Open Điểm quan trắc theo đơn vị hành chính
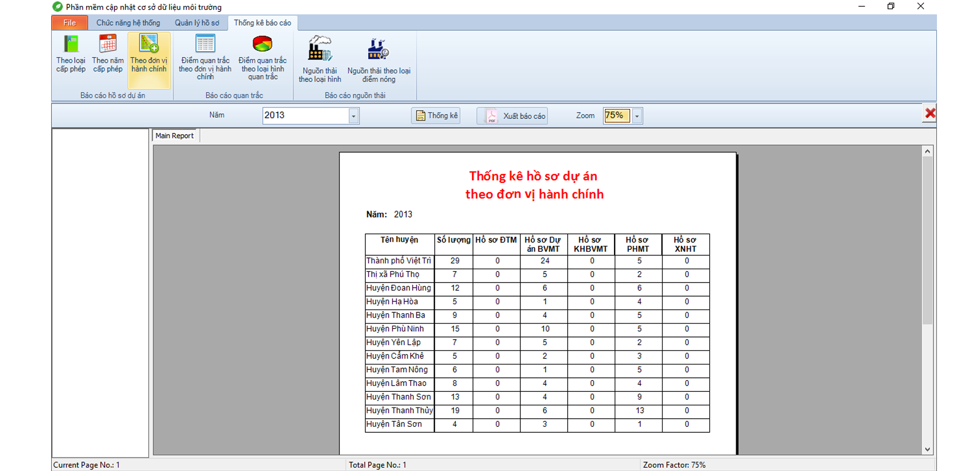Viewport: 980px width, 471px height. [205, 57]
